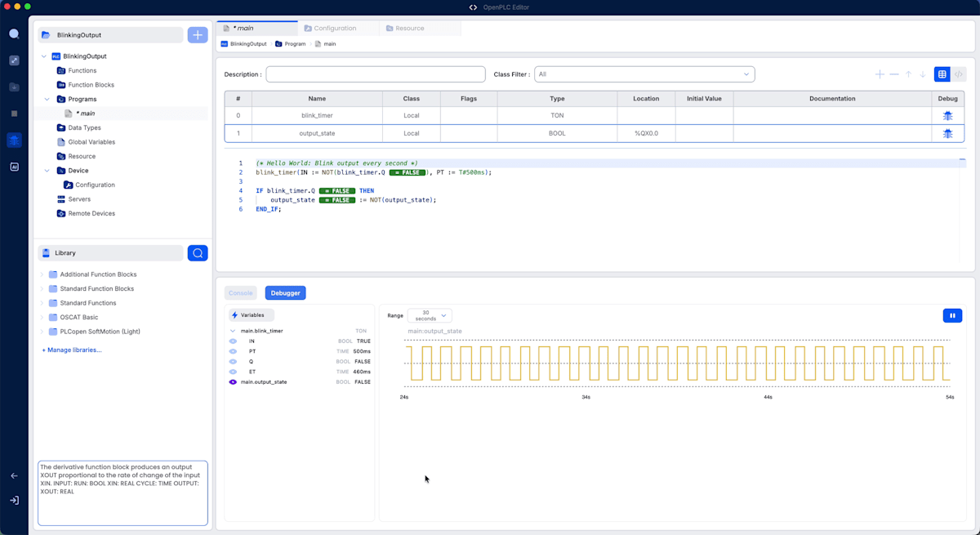980x535 pixels.
Task: Expand Standard Function Blocks library
Action: point(42,289)
